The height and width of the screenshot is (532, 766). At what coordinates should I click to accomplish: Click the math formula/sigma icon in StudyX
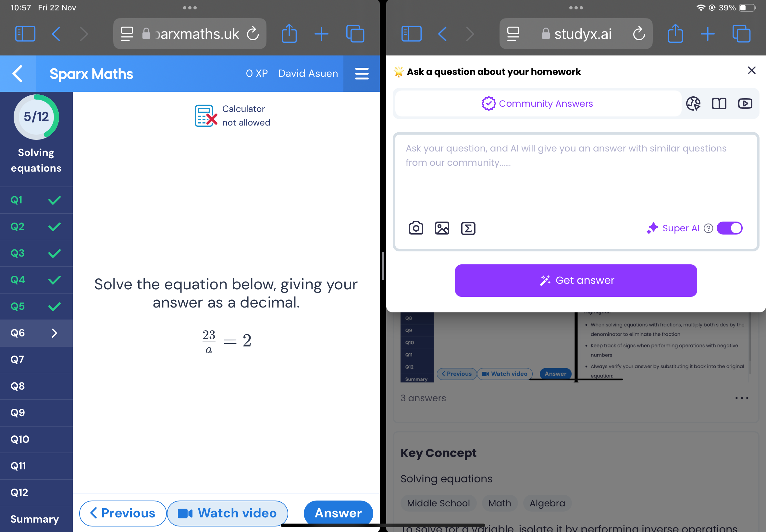click(469, 228)
